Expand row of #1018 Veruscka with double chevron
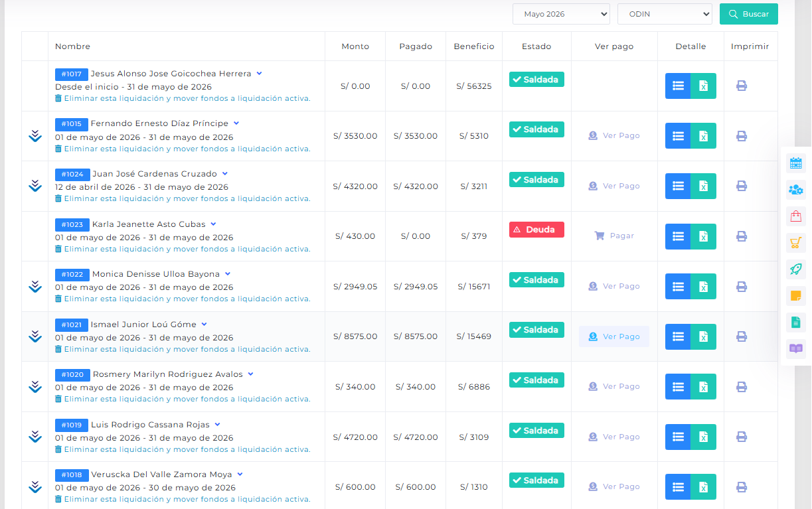 (x=35, y=486)
